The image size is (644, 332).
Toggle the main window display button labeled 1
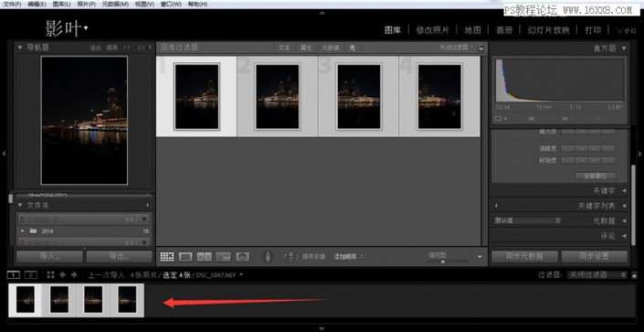(x=14, y=274)
